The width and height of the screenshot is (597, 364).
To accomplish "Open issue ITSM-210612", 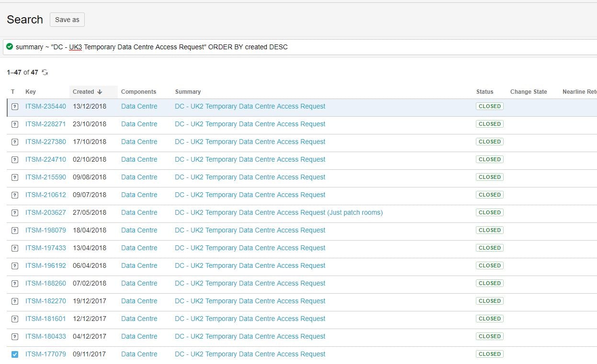I will tap(45, 195).
